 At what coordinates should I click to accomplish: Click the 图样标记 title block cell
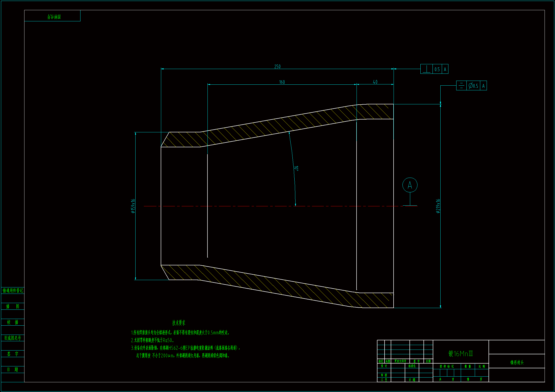point(447,366)
